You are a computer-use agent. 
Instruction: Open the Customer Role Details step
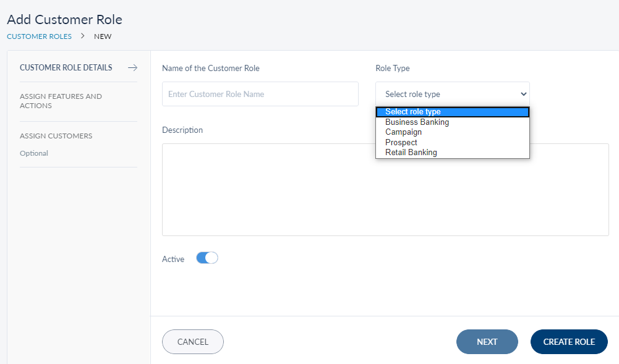tap(66, 68)
